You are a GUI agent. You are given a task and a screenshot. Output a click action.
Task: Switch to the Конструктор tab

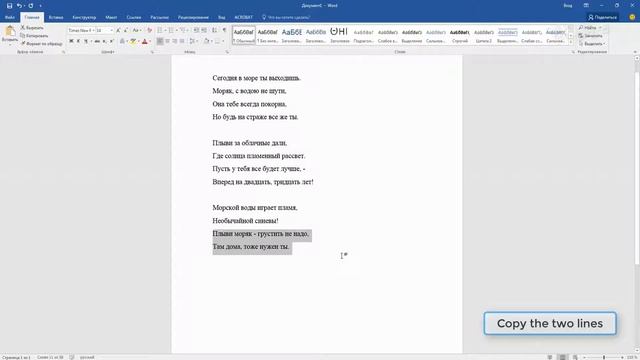84,17
